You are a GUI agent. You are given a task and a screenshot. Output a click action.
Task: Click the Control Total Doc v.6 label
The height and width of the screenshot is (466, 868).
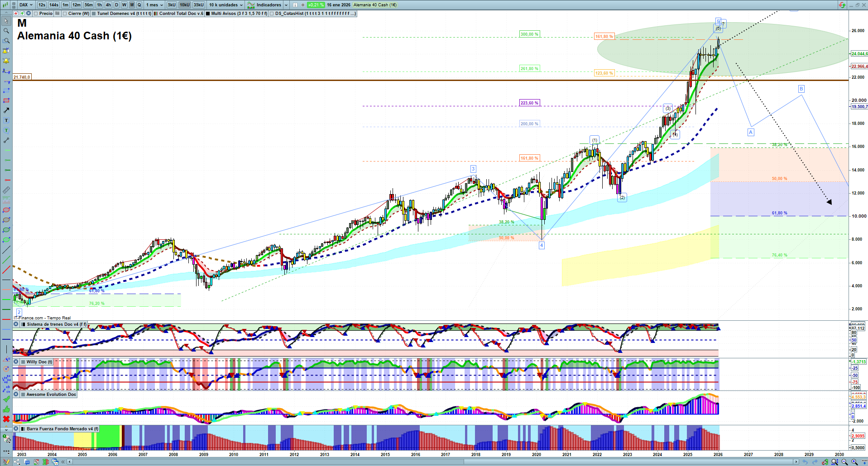181,14
